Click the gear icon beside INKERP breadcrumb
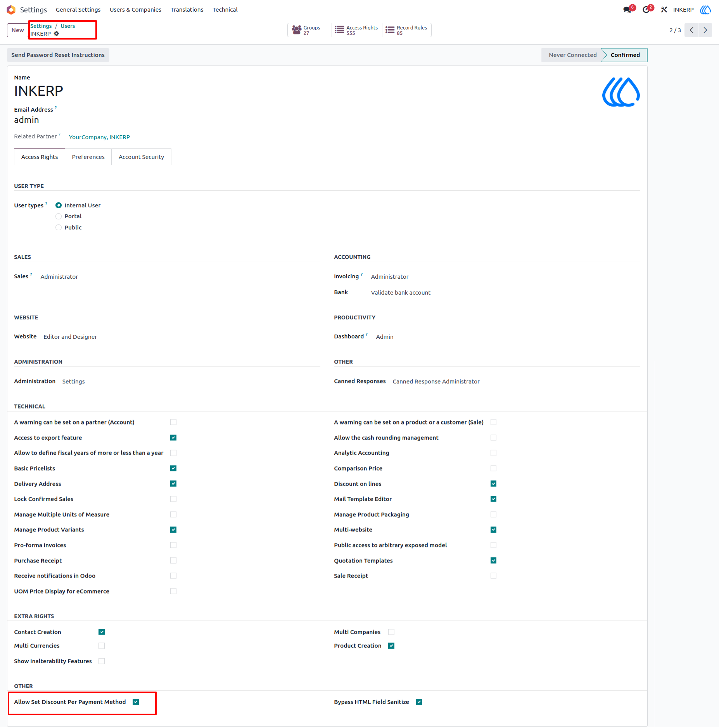The image size is (719, 728). [x=57, y=34]
